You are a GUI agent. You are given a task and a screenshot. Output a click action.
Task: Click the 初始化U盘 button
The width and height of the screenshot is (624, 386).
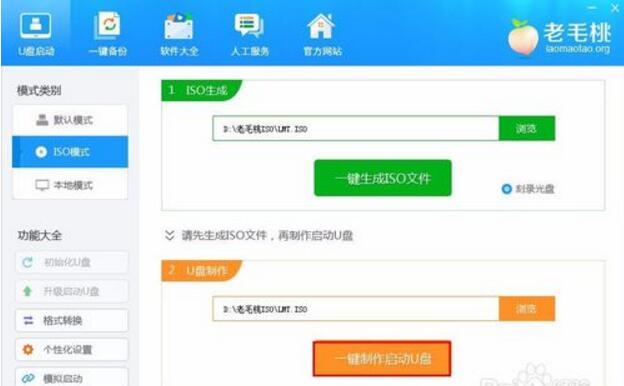tap(72, 262)
